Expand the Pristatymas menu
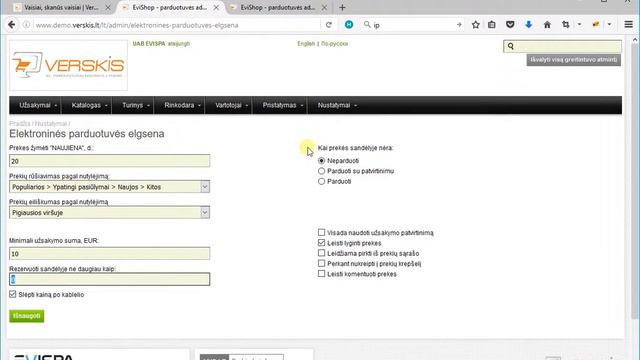The height and width of the screenshot is (360, 640). click(x=282, y=105)
